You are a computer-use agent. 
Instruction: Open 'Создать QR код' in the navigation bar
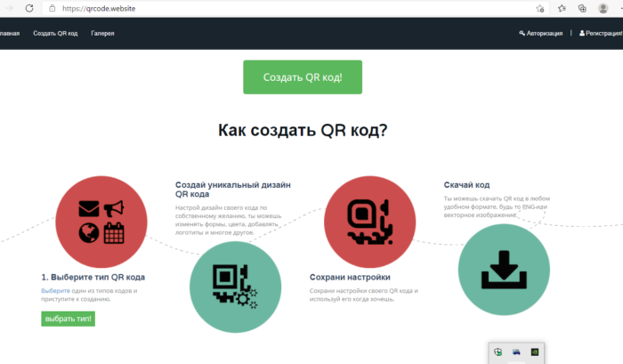tap(55, 34)
